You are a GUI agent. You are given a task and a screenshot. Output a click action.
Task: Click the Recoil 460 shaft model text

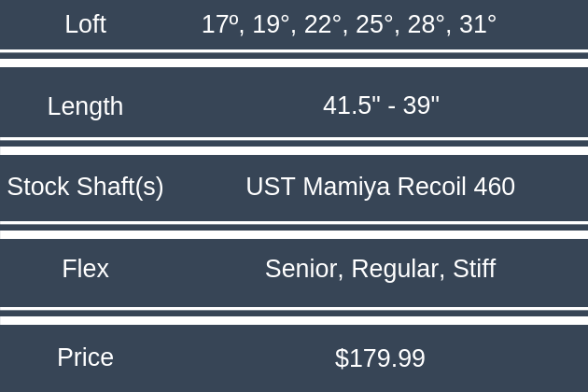[x=456, y=187]
